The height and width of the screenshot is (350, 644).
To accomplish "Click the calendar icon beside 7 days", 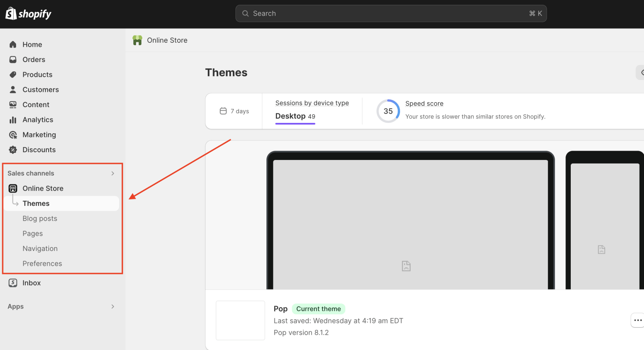I will point(223,111).
